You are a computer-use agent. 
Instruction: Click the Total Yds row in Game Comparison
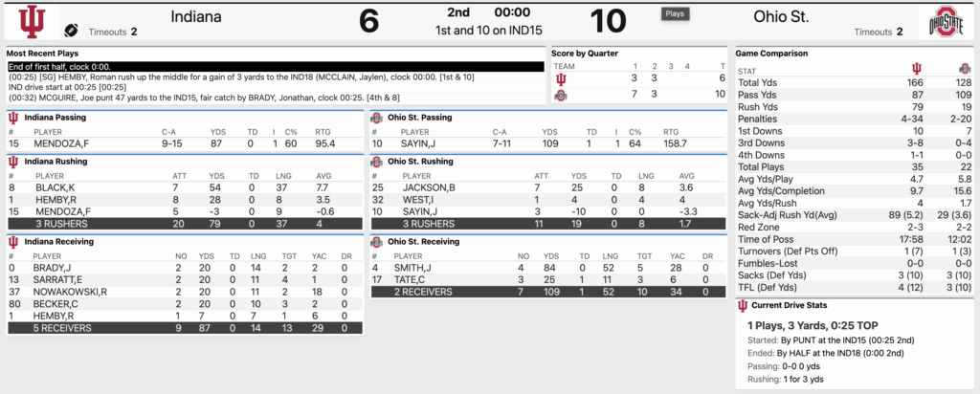(x=852, y=82)
